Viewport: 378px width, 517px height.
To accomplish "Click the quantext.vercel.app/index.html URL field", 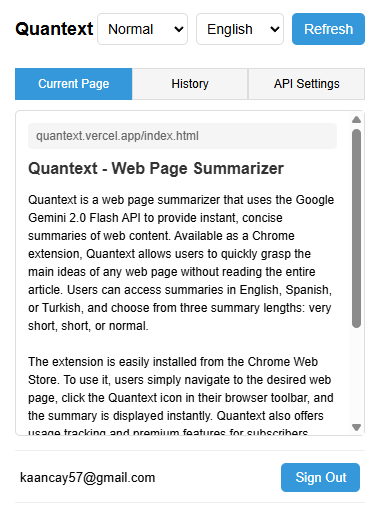I will click(x=182, y=136).
